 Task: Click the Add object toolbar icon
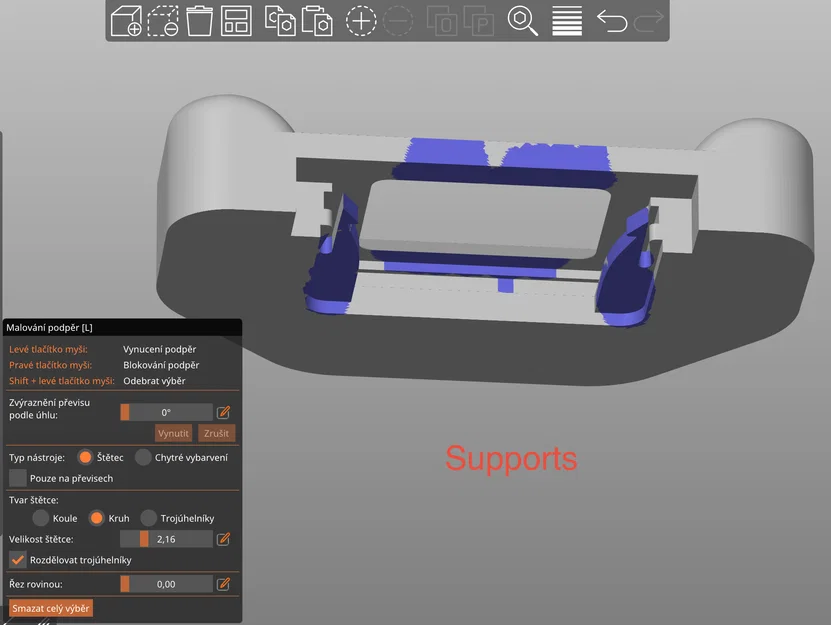pos(126,21)
